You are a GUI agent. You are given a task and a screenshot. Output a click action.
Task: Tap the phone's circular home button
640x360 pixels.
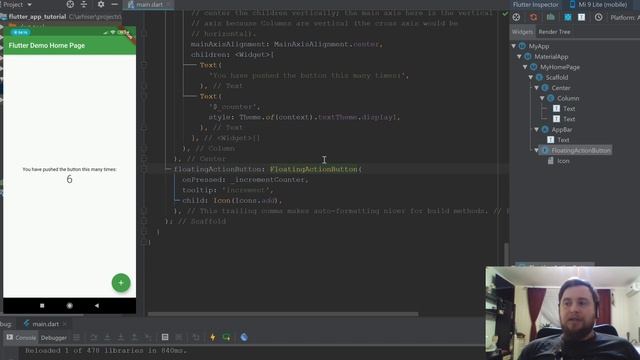click(x=69, y=305)
